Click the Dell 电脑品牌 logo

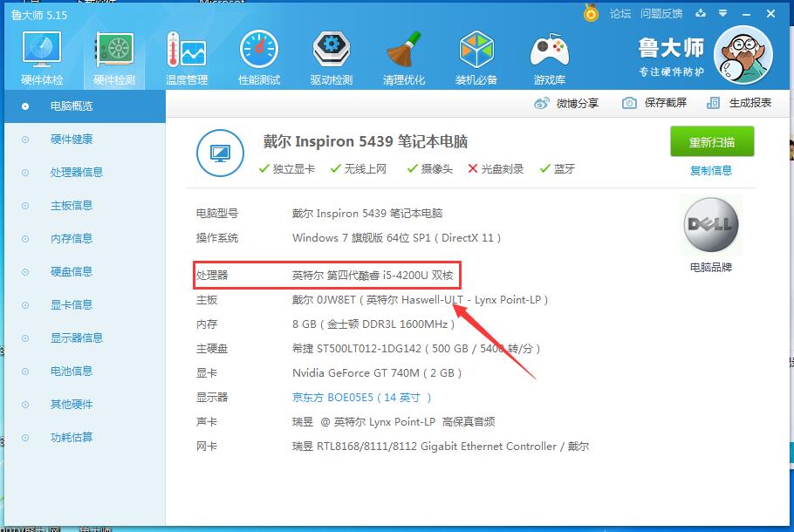point(711,225)
